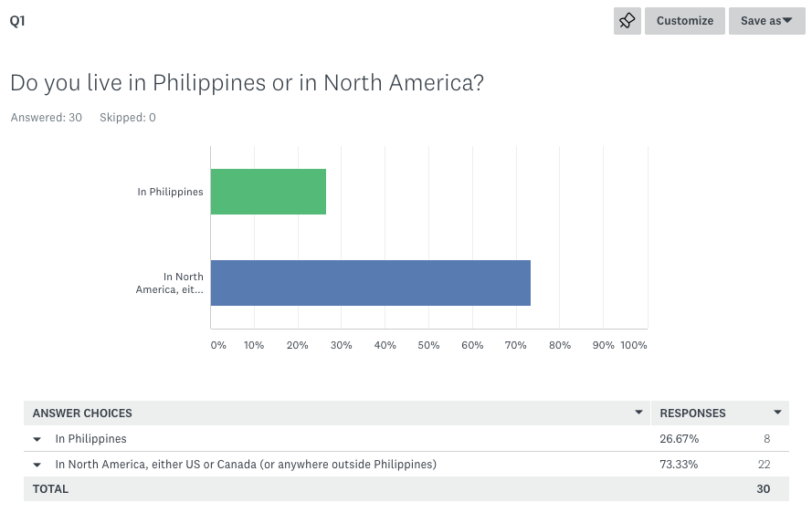Open the Responses column dropdown arrow
This screenshot has height=513, width=812.
coord(777,412)
